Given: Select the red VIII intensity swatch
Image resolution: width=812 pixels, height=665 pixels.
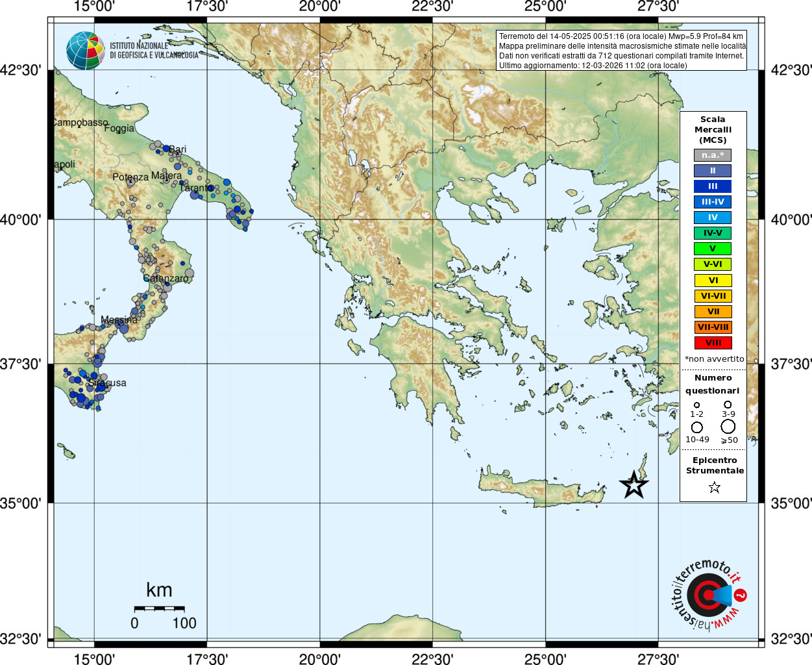Looking at the screenshot, I should coord(713,343).
